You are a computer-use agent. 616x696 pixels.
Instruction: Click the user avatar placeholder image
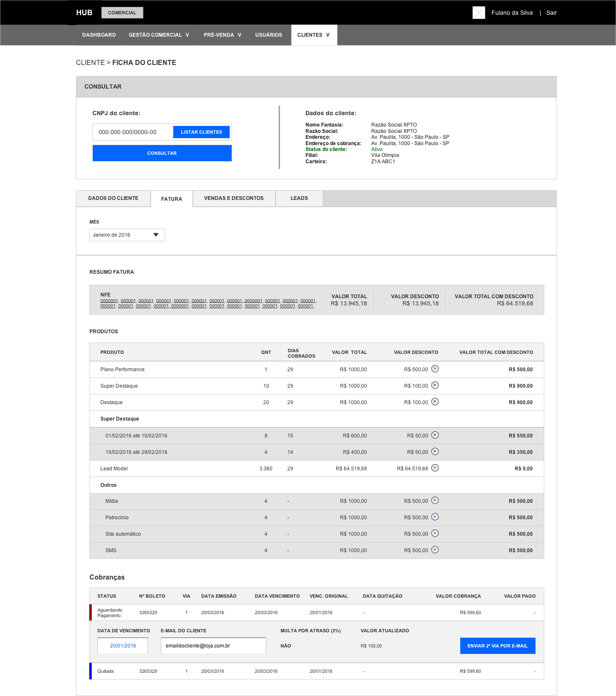(x=479, y=13)
